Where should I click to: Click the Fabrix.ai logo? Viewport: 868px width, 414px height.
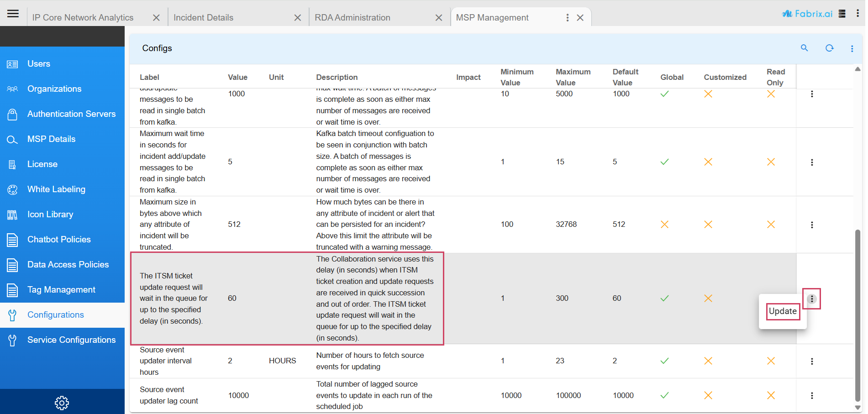807,14
